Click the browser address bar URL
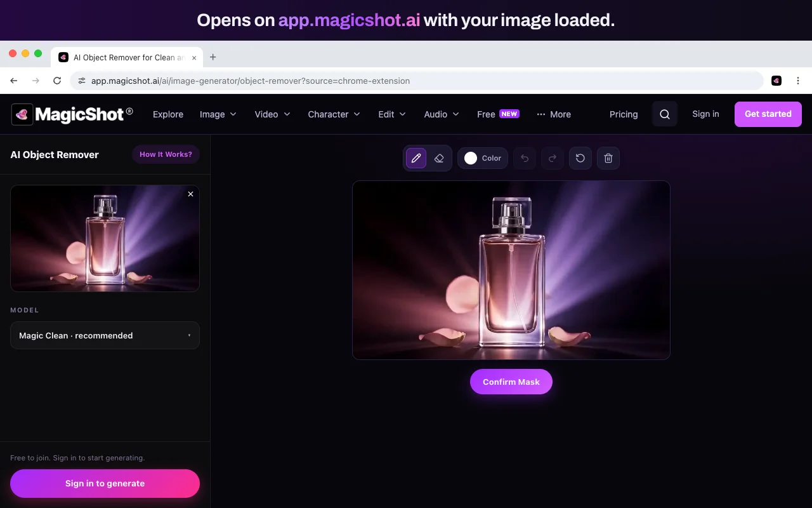 pos(251,81)
